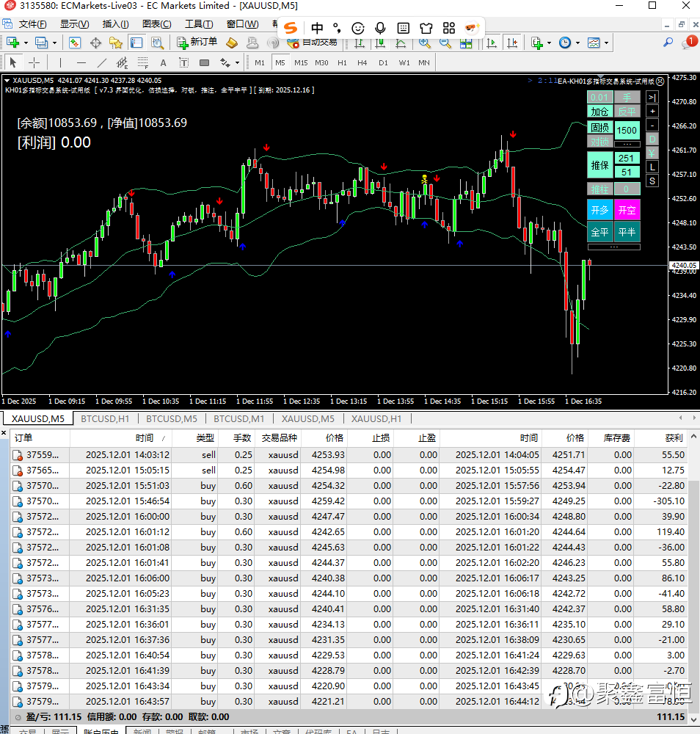
Task: Open the new chart dropdown arrow
Action: [26, 43]
